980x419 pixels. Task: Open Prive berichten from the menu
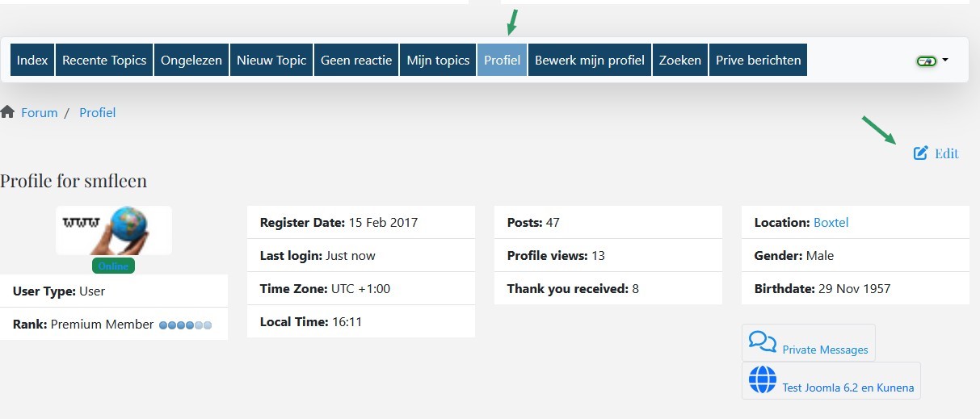758,60
